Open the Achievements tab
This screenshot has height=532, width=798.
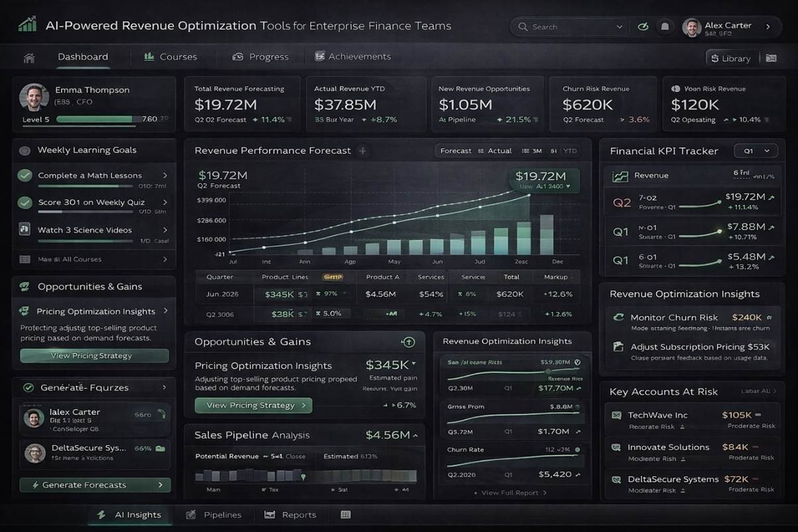[353, 57]
